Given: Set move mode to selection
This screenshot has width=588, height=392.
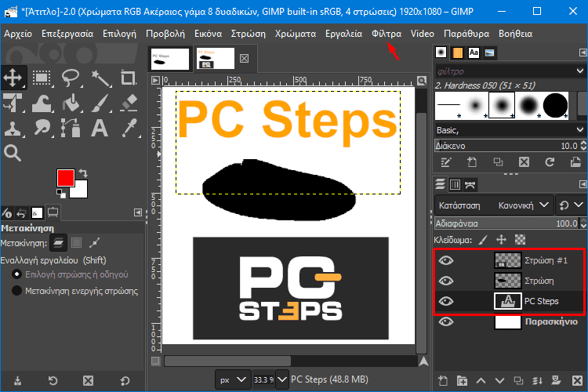Looking at the screenshot, I should click(x=77, y=243).
